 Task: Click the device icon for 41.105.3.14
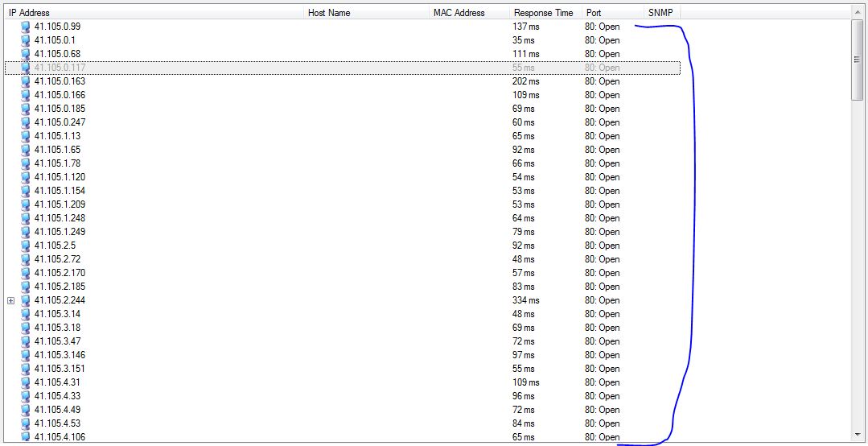[x=26, y=314]
